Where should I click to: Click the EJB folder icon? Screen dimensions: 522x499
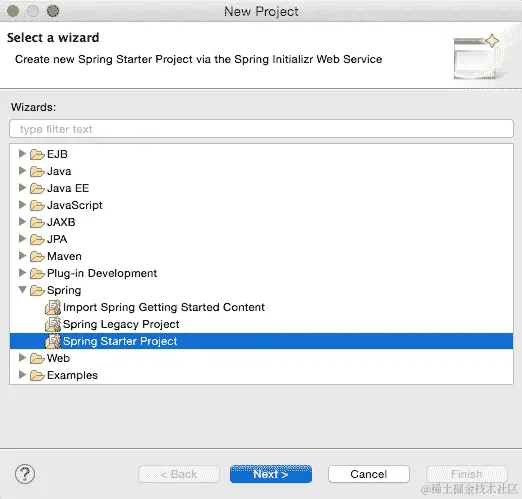pos(37,154)
